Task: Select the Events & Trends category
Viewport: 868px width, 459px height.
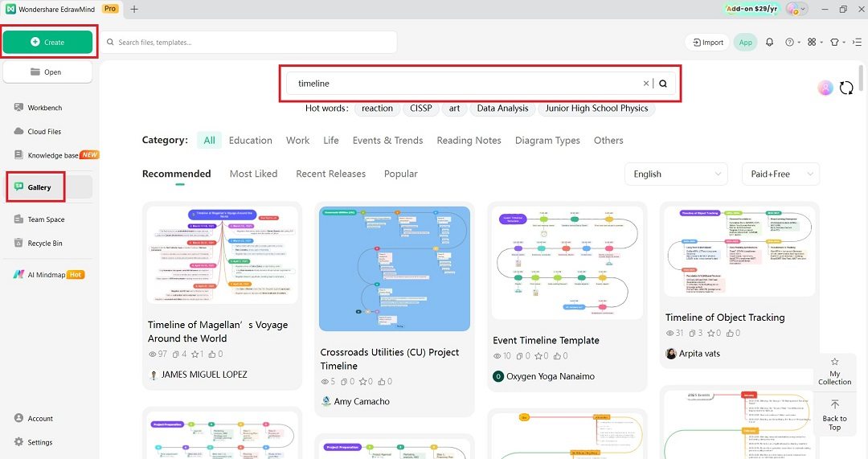Action: pos(387,141)
